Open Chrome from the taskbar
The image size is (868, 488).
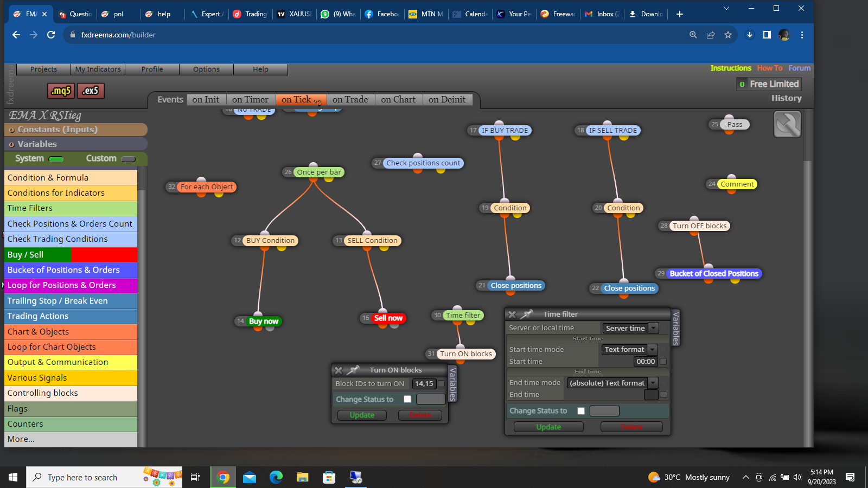coord(223,477)
